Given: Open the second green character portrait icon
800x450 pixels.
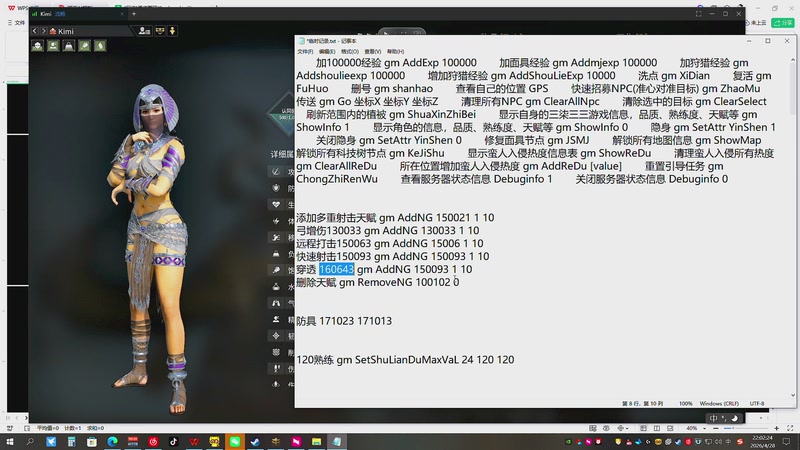Looking at the screenshot, I should [x=53, y=46].
